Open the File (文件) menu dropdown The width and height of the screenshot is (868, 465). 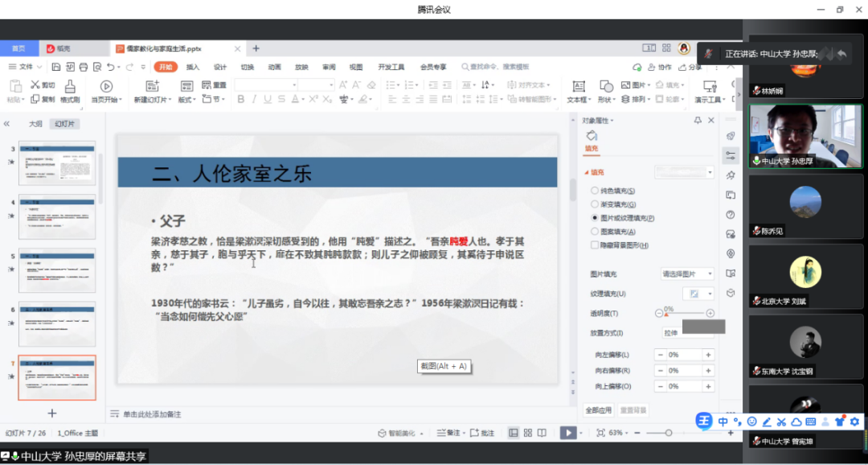(x=26, y=67)
